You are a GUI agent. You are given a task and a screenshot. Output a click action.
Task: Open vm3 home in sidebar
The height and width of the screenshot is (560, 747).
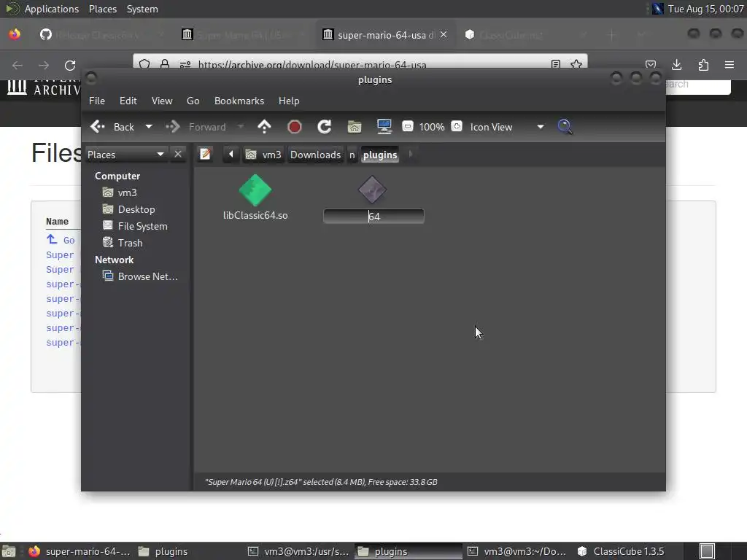pyautogui.click(x=127, y=192)
